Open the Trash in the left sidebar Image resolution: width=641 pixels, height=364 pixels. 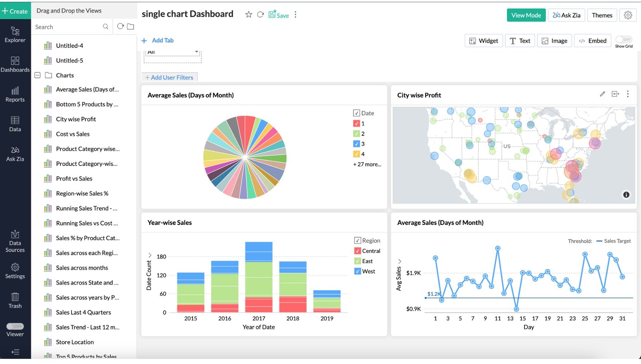coord(15,300)
